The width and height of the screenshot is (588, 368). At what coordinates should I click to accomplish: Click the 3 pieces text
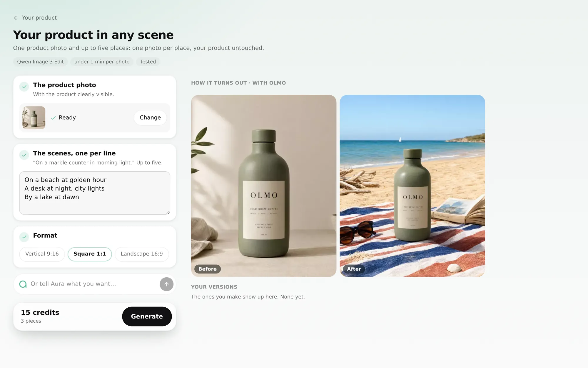click(x=31, y=321)
